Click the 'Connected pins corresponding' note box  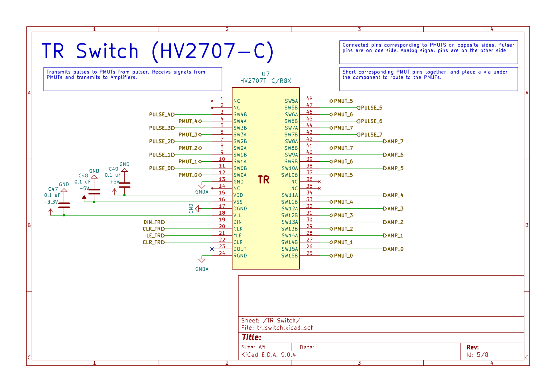(428, 52)
